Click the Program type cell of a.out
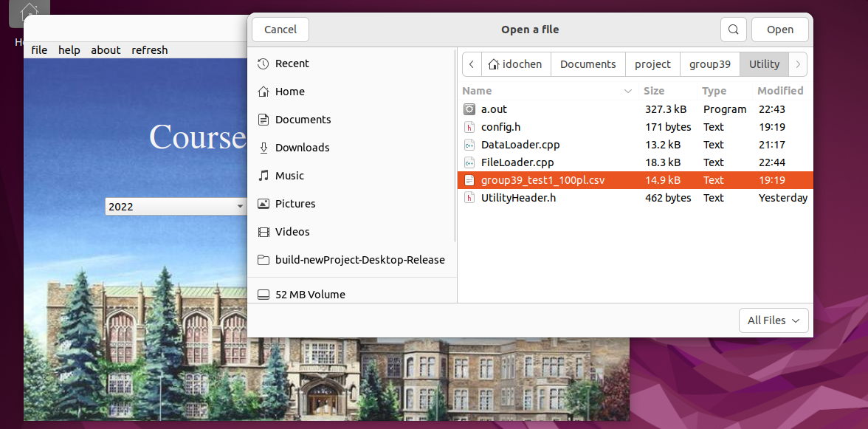Viewport: 868px width, 429px height. [725, 109]
